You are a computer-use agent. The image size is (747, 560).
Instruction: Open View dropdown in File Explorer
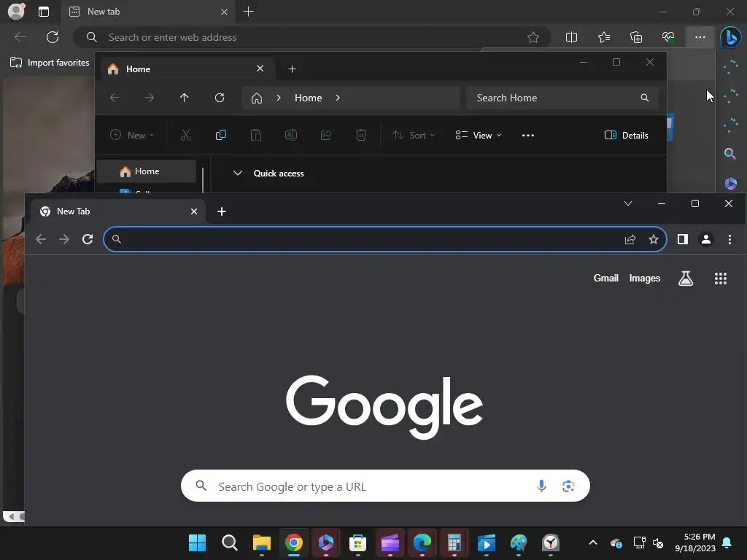click(479, 135)
